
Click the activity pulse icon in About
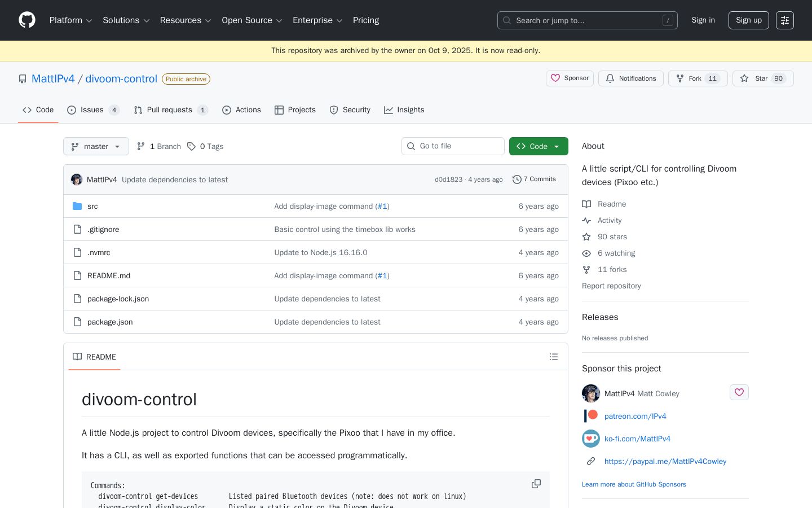point(586,221)
